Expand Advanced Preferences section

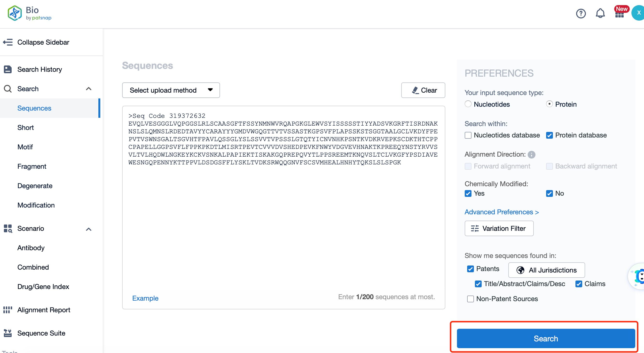(x=502, y=212)
